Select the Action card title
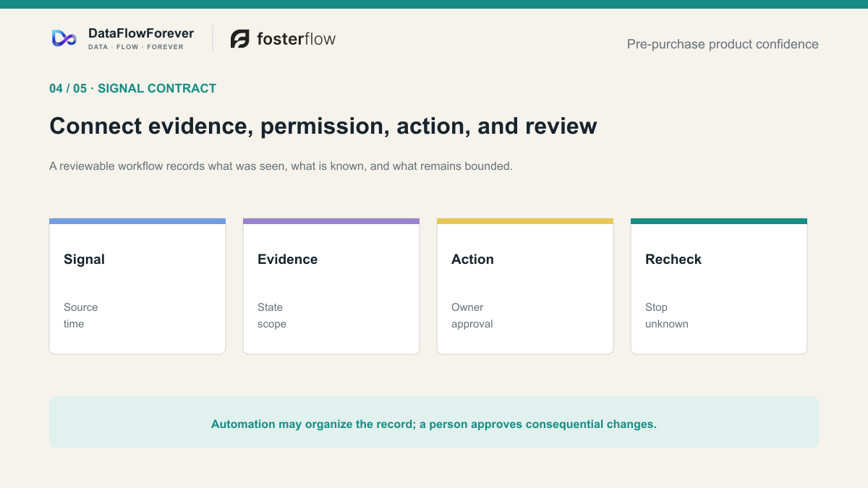 (x=472, y=260)
